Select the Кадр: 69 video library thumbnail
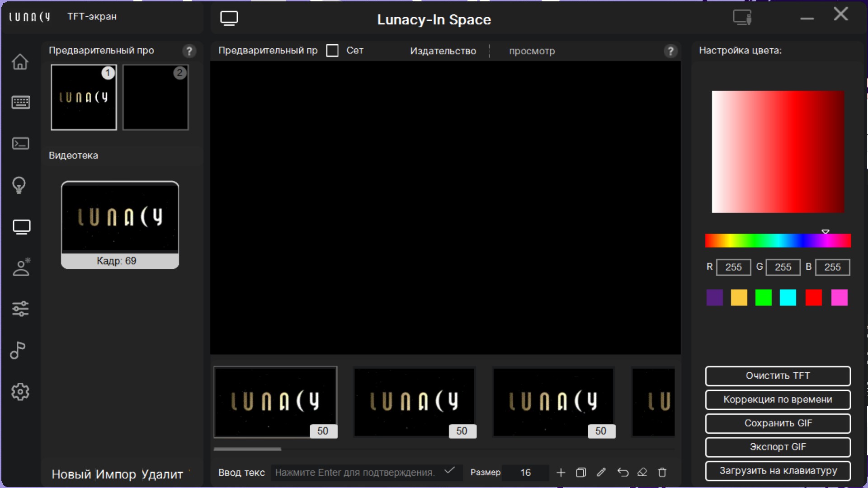The height and width of the screenshot is (488, 868). pos(120,225)
